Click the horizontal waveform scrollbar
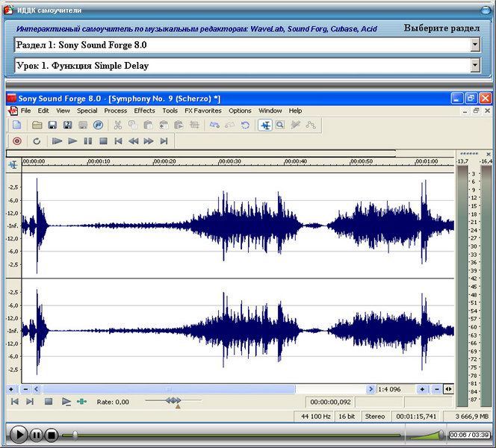Screen dimensions: 496x448 click(x=168, y=389)
